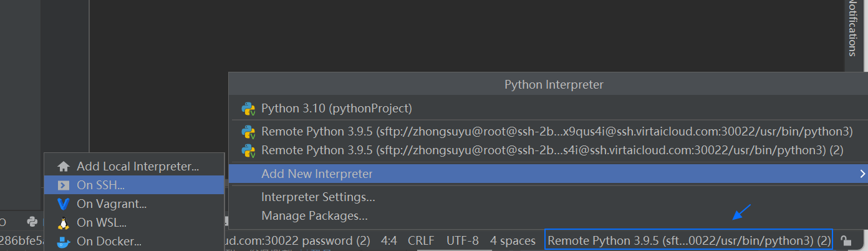Expand the Add New Interpreter submenu arrow
This screenshot has width=868, height=251.
(x=862, y=174)
